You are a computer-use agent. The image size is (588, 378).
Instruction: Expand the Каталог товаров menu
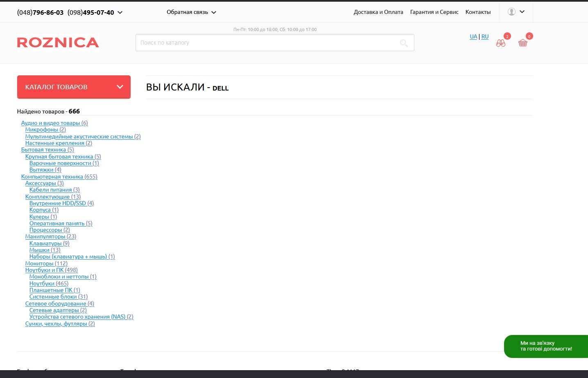[x=74, y=87]
